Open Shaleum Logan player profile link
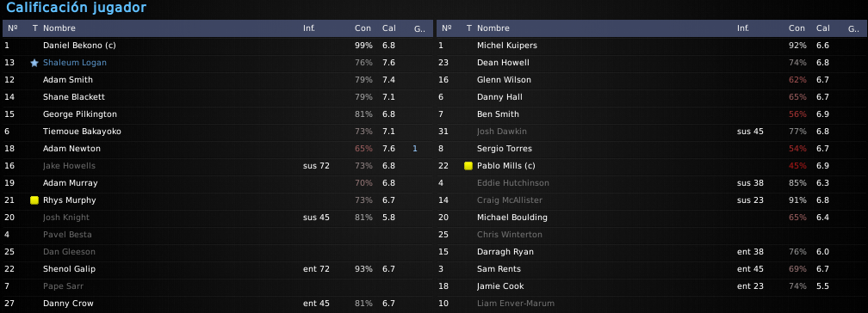Screen dimensions: 868x313 [x=75, y=63]
